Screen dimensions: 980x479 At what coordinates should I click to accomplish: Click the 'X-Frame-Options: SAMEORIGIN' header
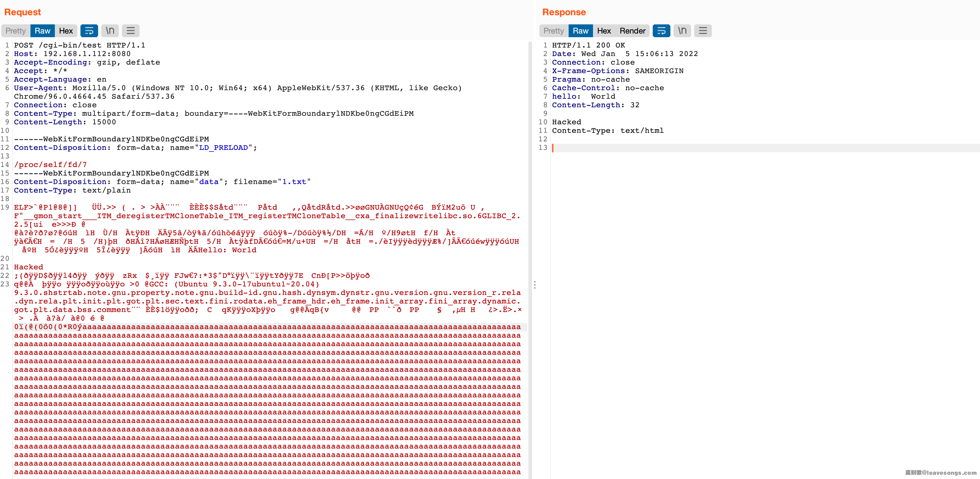618,71
